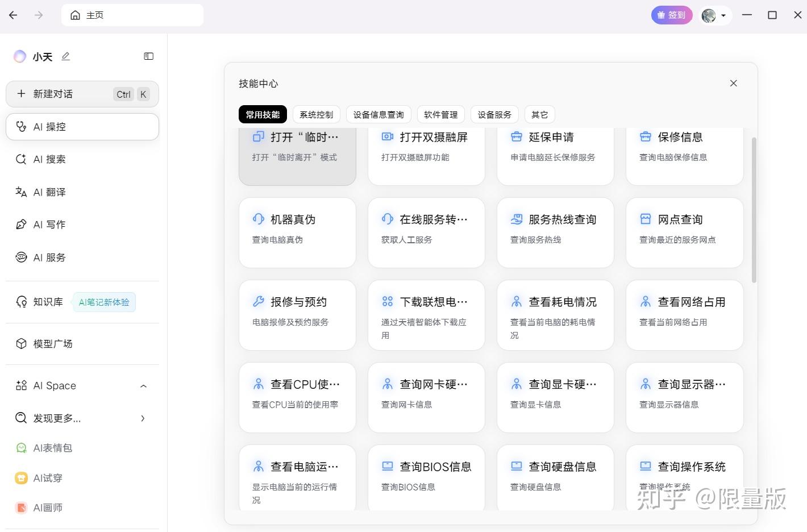Click the forward arrow in the title bar
The image size is (807, 532).
pos(39,15)
